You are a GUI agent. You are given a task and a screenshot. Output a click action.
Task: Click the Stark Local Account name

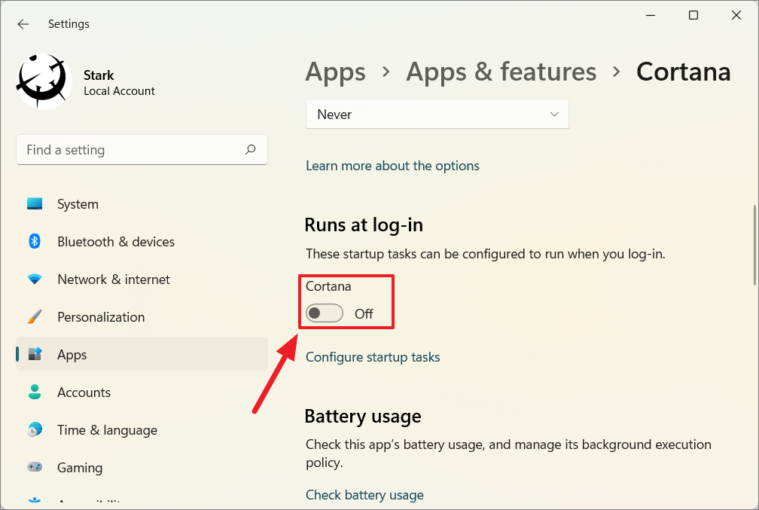pos(119,83)
